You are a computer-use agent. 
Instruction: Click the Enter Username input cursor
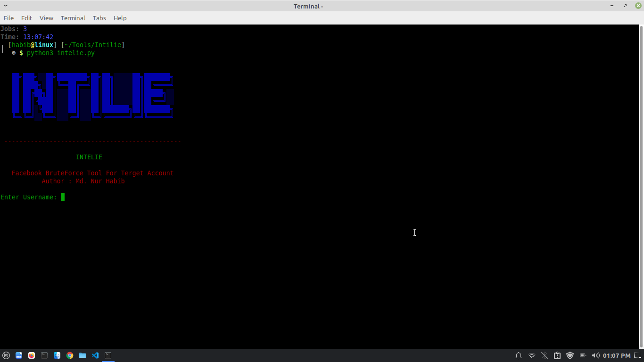(63, 197)
